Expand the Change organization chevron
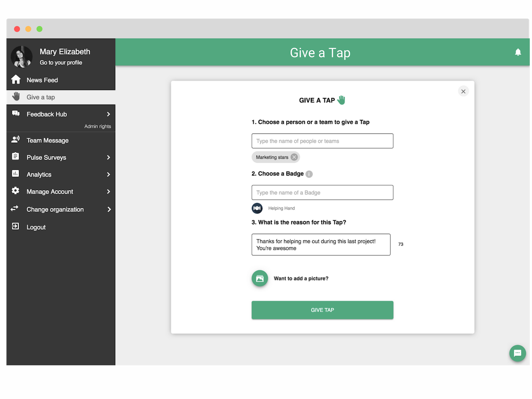 109,209
